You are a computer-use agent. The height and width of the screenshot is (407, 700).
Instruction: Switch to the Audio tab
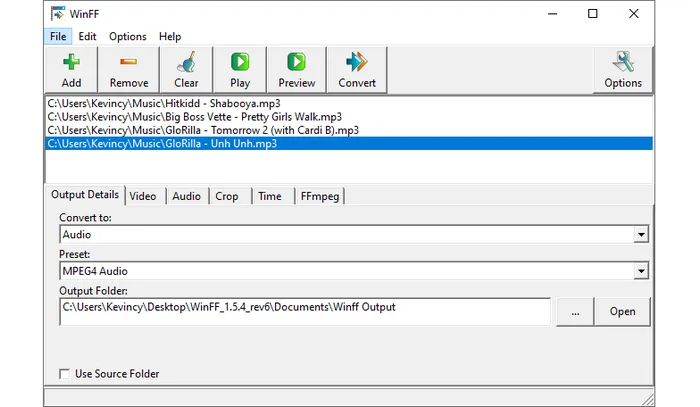pyautogui.click(x=187, y=196)
